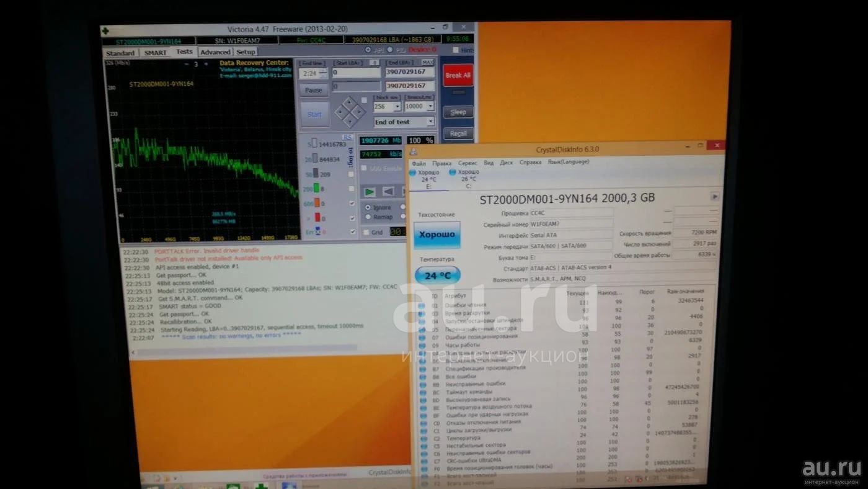Select the API radio button
This screenshot has width=868, height=489.
pyautogui.click(x=368, y=50)
